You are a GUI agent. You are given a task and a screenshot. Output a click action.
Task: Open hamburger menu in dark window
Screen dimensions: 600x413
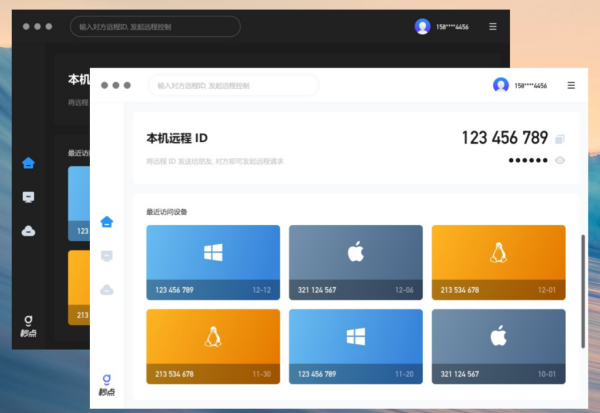(493, 26)
